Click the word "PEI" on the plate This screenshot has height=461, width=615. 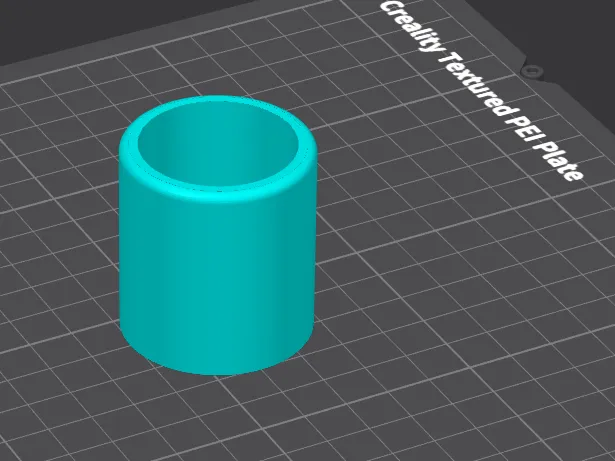point(520,129)
